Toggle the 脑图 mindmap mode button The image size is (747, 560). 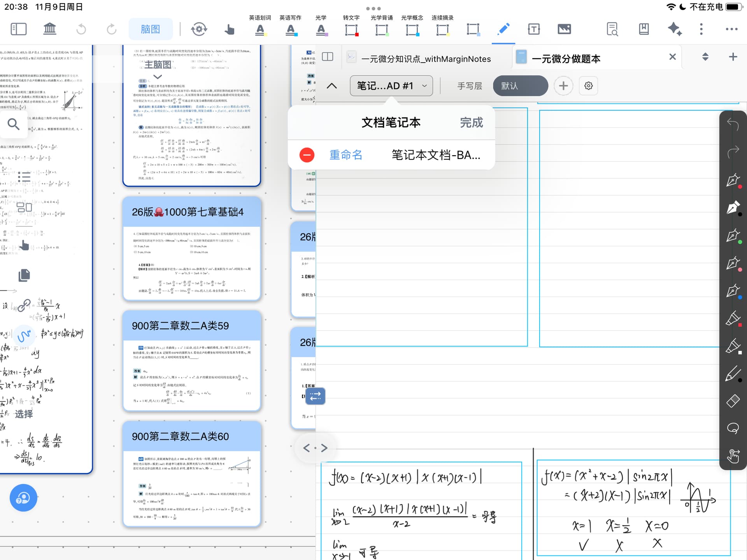[151, 29]
